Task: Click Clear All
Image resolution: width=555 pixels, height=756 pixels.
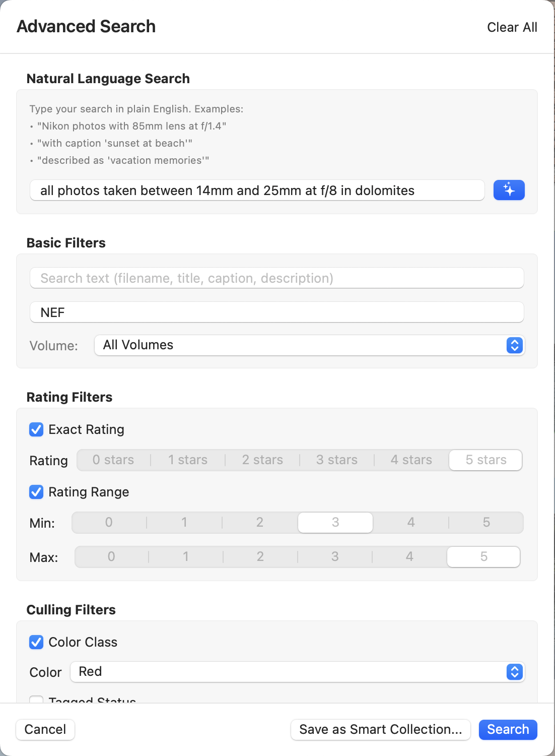Action: (512, 27)
